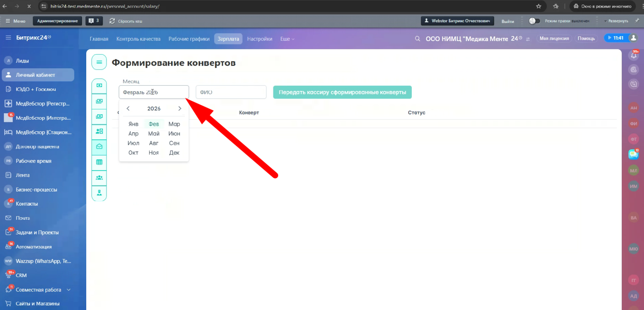Open the hamburger menu beside page title

click(99, 62)
